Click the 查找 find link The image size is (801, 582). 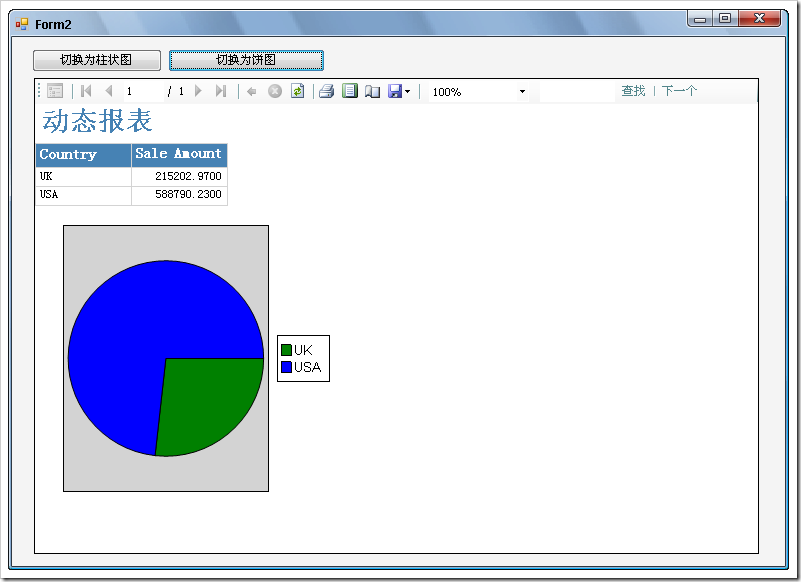(633, 90)
